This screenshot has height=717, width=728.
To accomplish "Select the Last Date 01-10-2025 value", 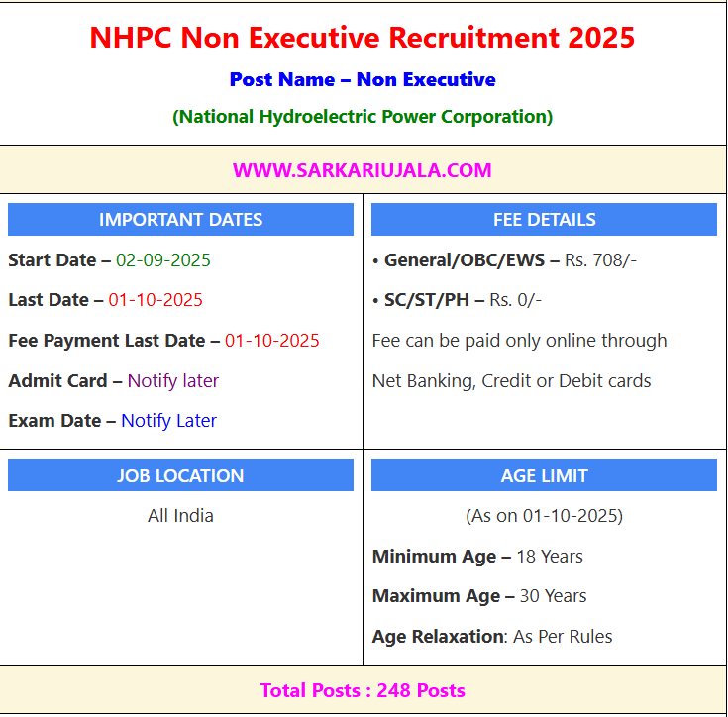I will click(x=156, y=300).
